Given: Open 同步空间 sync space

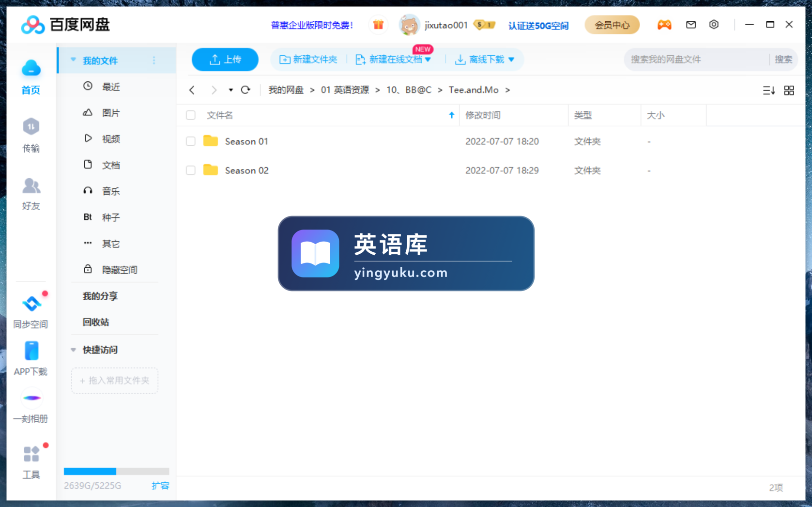Looking at the screenshot, I should 31,304.
